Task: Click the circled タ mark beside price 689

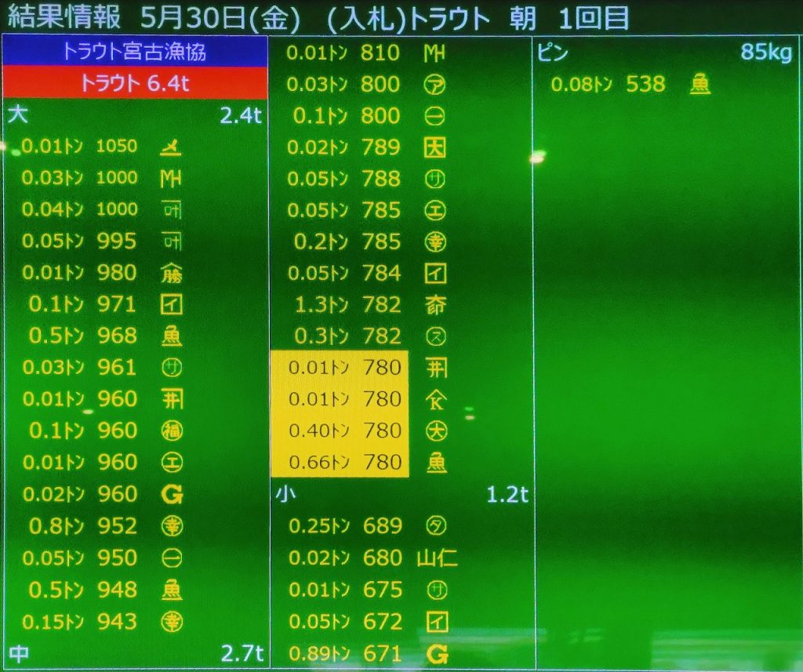Action: [x=435, y=525]
